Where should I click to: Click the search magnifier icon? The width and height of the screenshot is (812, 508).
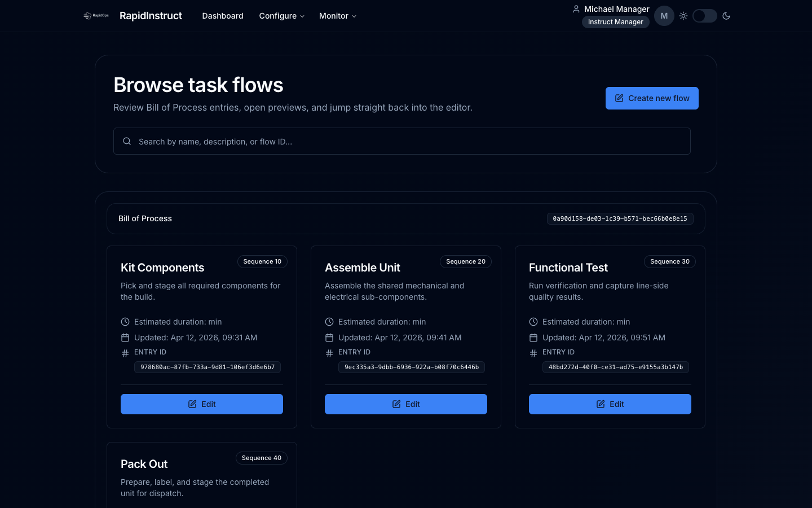(x=127, y=141)
